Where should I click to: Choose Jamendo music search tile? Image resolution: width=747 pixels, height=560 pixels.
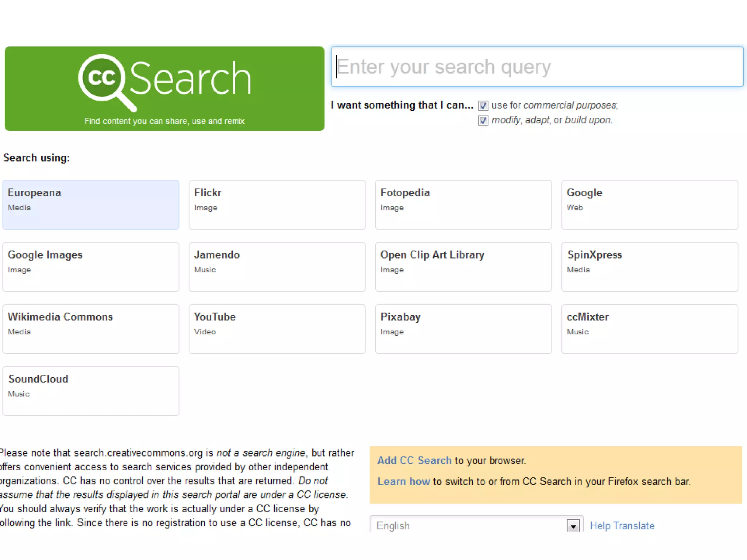277,267
